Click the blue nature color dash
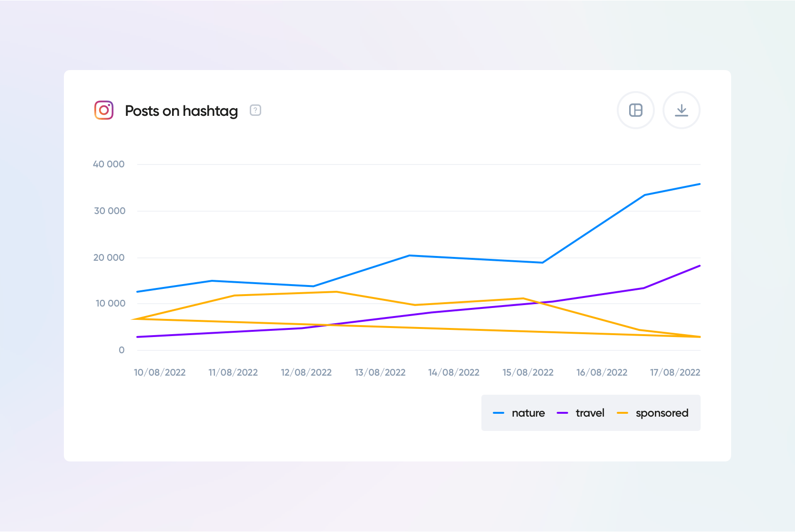This screenshot has height=532, width=795. [499, 413]
